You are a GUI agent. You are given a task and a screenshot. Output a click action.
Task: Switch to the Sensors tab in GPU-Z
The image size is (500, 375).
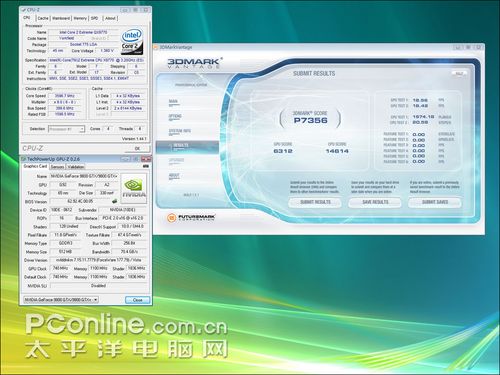57,167
